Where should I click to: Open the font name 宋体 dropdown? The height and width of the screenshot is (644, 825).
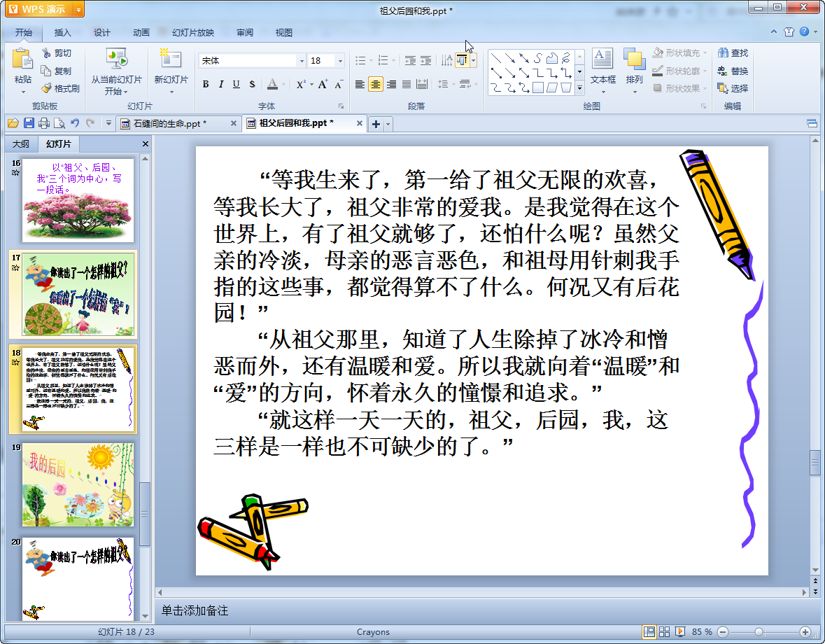click(302, 61)
